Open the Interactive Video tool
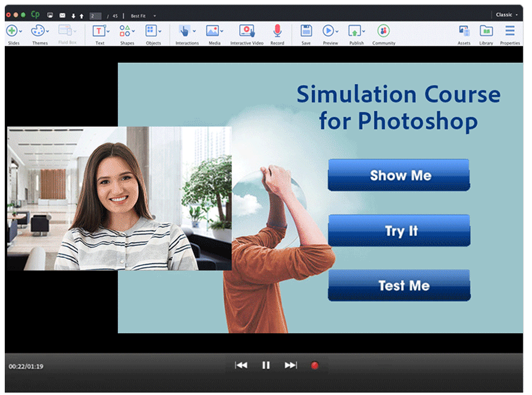This screenshot has width=532, height=395. click(x=247, y=31)
